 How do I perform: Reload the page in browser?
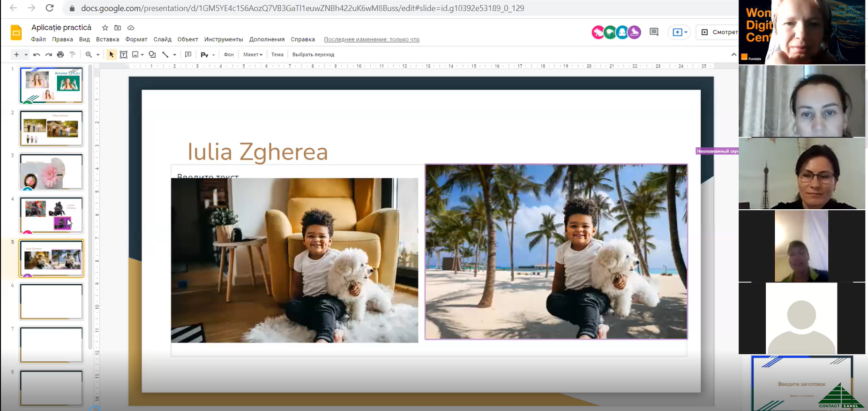[50, 8]
